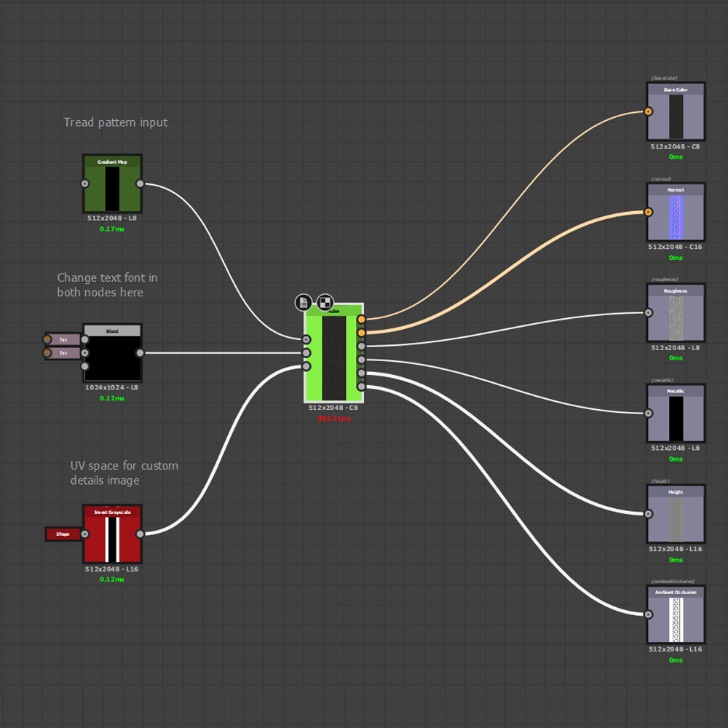This screenshot has height=728, width=728.
Task: Select the 'UV space for custom details image' comment
Action: pyautogui.click(x=124, y=472)
